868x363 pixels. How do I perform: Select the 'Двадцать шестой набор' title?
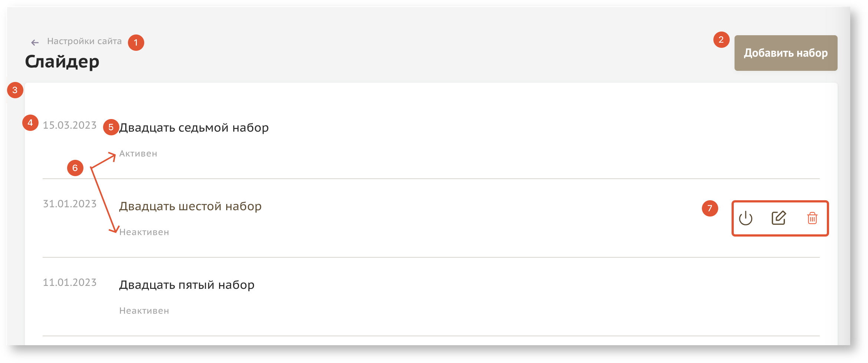click(x=190, y=206)
